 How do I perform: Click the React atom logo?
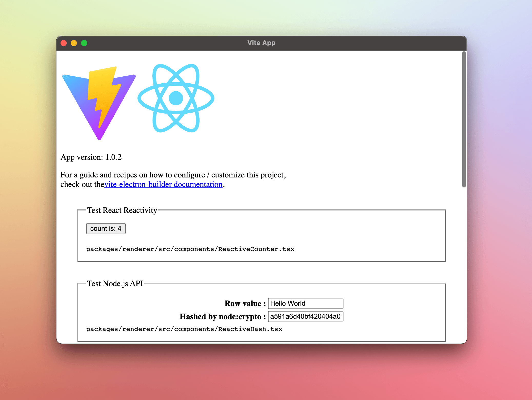176,98
